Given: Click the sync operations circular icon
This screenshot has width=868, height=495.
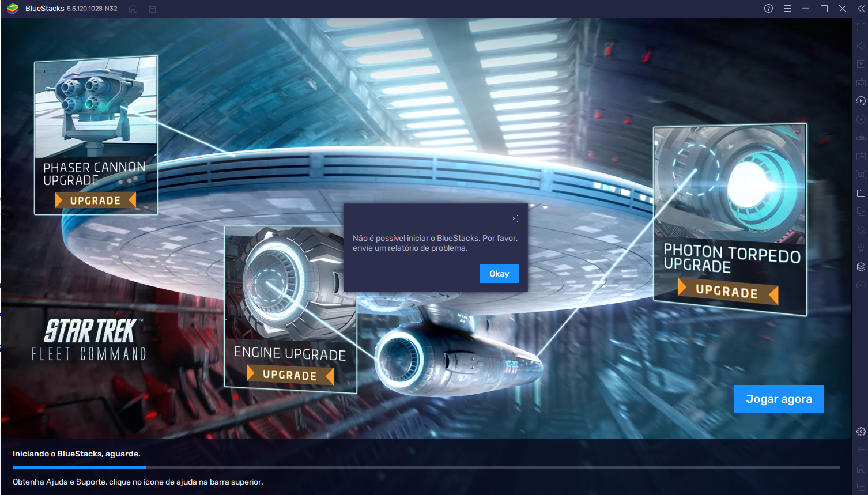Looking at the screenshot, I should pyautogui.click(x=861, y=119).
